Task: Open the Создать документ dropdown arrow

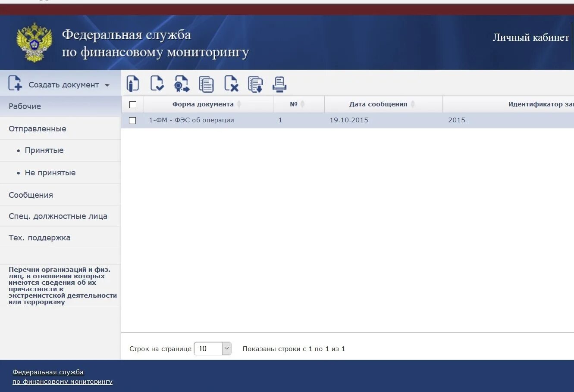Action: point(107,85)
